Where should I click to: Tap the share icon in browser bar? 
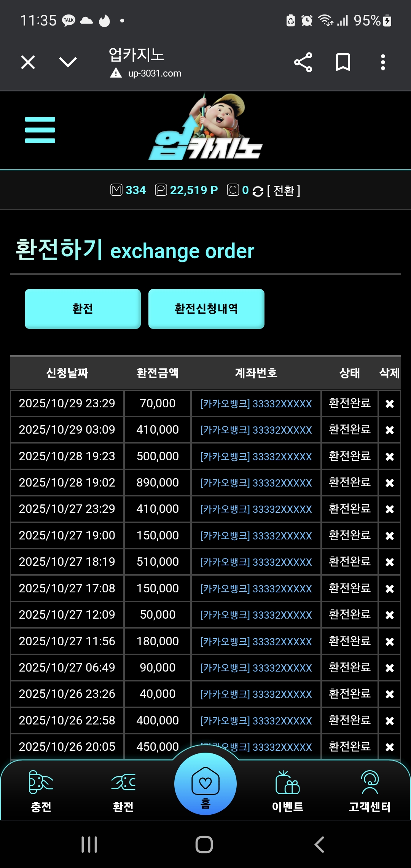pyautogui.click(x=303, y=62)
